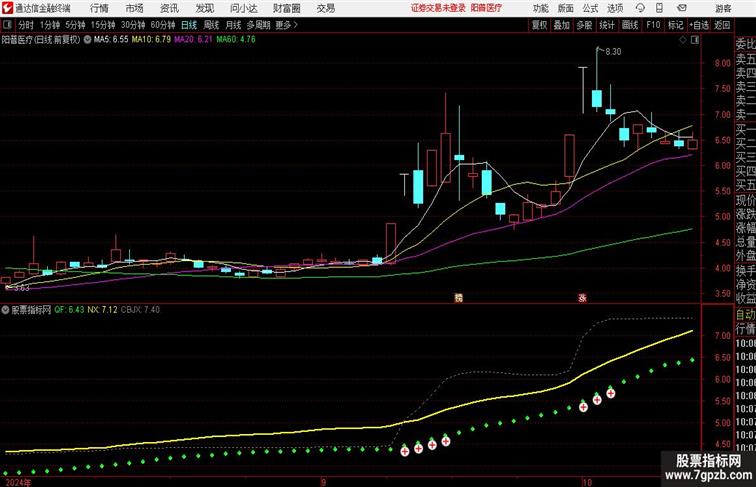Switch to 5分钟 period tab
The height and width of the screenshot is (487, 756).
pyautogui.click(x=75, y=25)
